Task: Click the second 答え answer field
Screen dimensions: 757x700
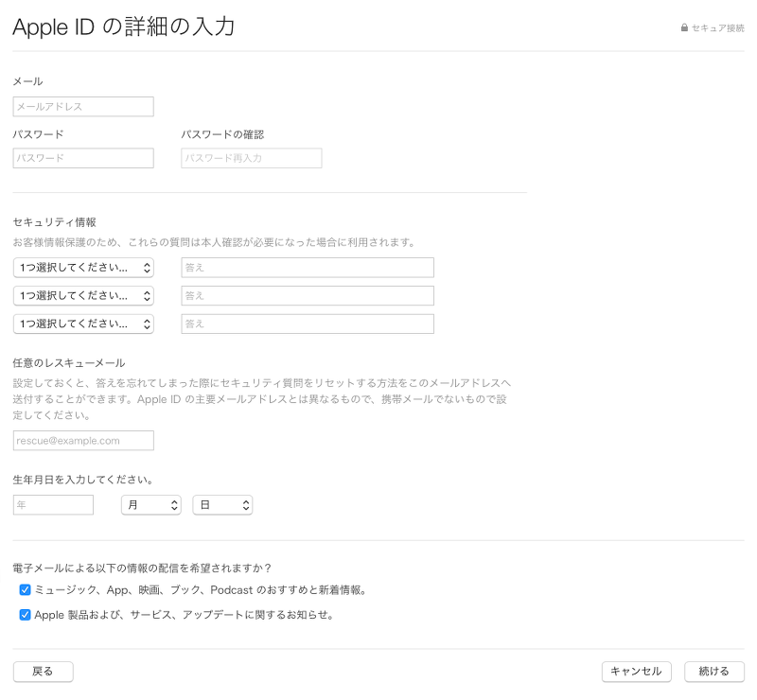Action: (x=308, y=296)
